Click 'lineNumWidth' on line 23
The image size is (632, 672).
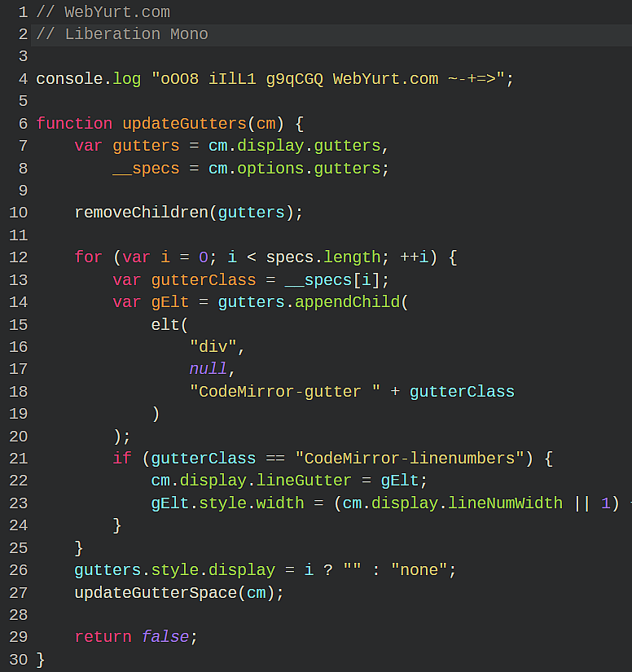[505, 503]
